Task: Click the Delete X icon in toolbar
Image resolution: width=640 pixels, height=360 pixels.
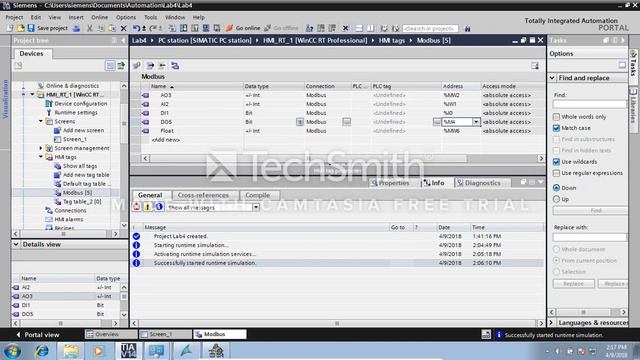Action: (x=123, y=28)
